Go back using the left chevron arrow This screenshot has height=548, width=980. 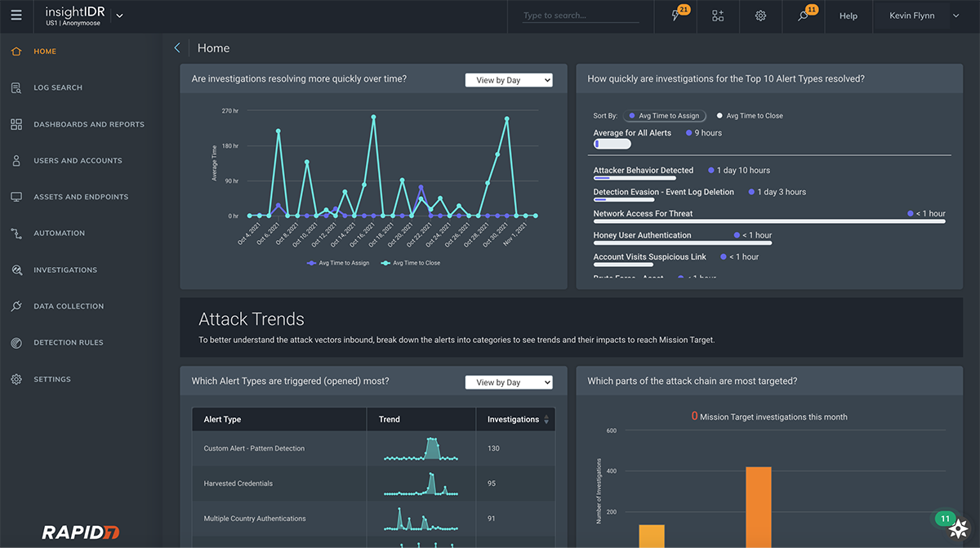coord(177,48)
